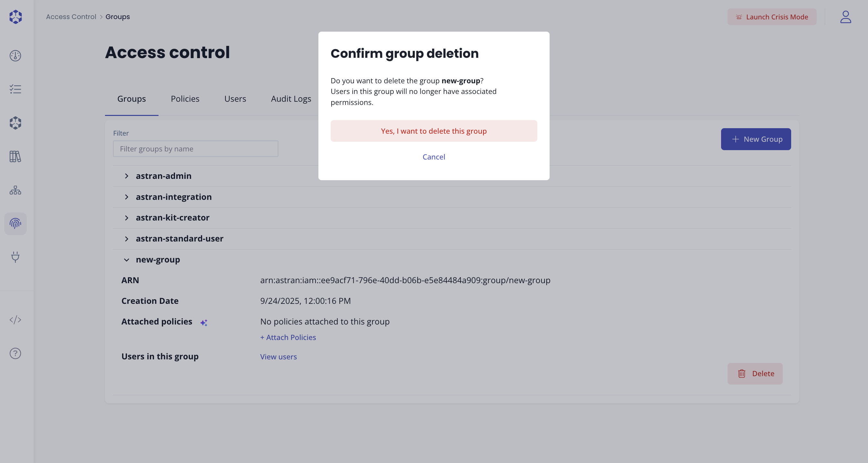Open the user profile icon

click(x=845, y=17)
